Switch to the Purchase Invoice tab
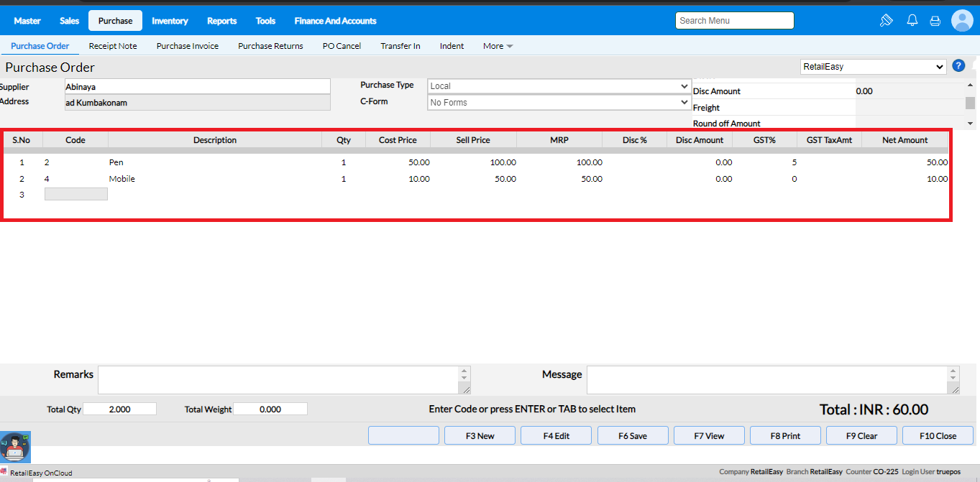Screen dimensions: 980x482 click(187, 46)
